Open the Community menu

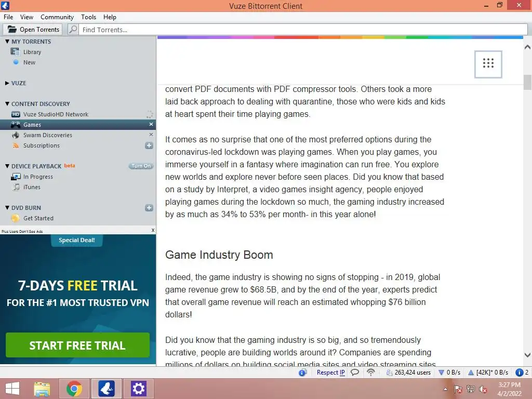(x=57, y=17)
